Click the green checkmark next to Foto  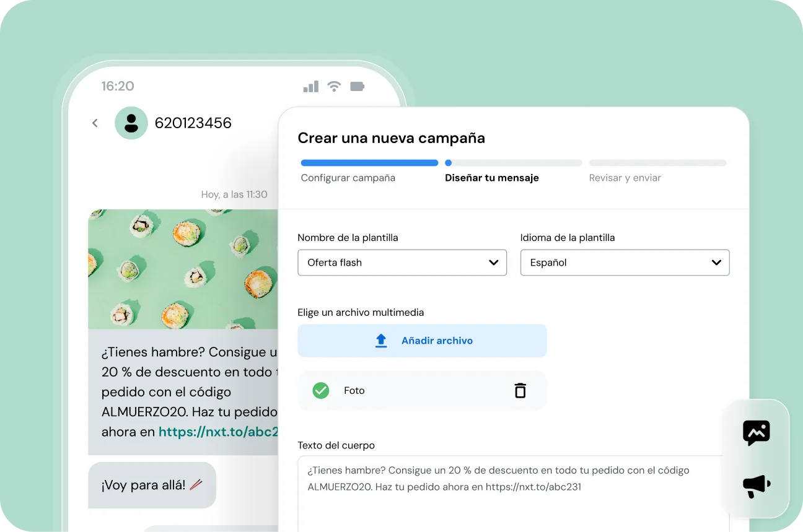(x=320, y=390)
